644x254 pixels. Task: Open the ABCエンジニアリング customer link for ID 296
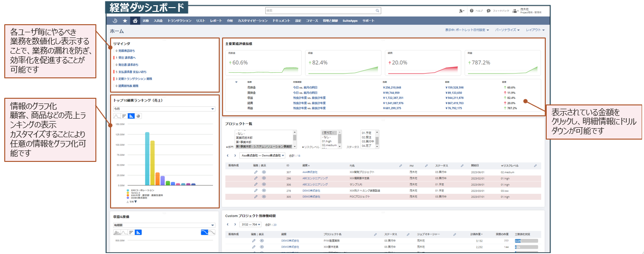tap(315, 178)
